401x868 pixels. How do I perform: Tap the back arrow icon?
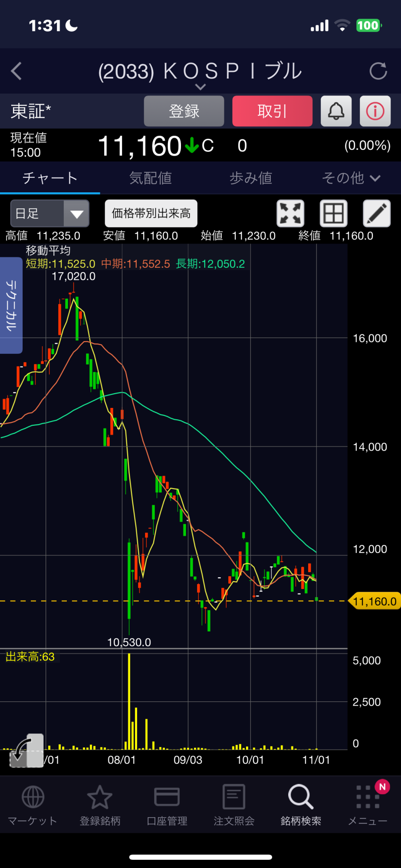[16, 71]
